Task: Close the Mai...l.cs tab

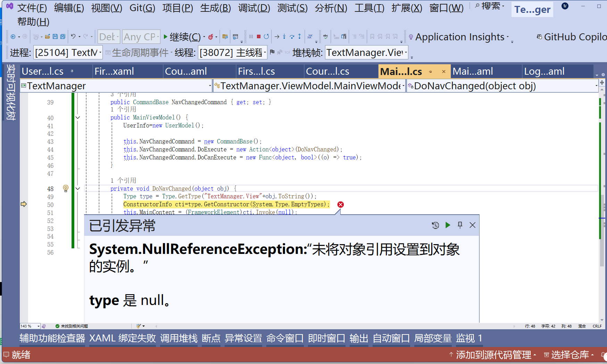Action: [x=444, y=72]
